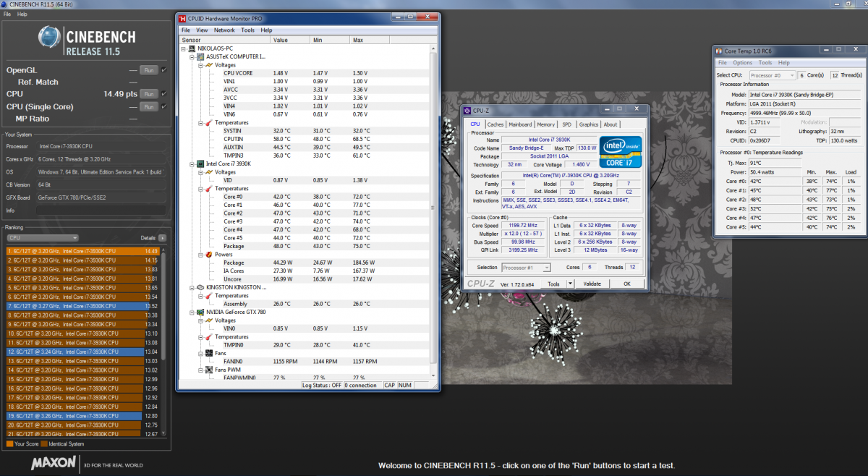Toggle the CPU (Single Core) checkbox
Screen dimensions: 868x476
[x=164, y=106]
